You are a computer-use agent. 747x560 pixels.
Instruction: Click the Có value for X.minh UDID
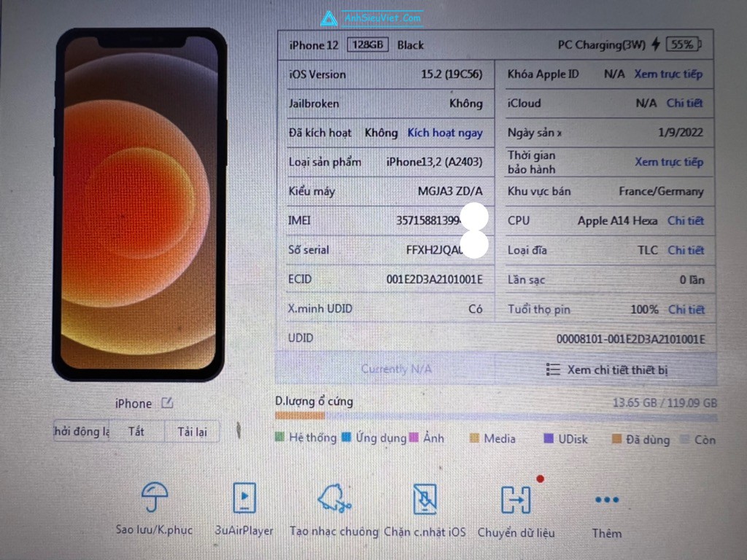point(475,309)
